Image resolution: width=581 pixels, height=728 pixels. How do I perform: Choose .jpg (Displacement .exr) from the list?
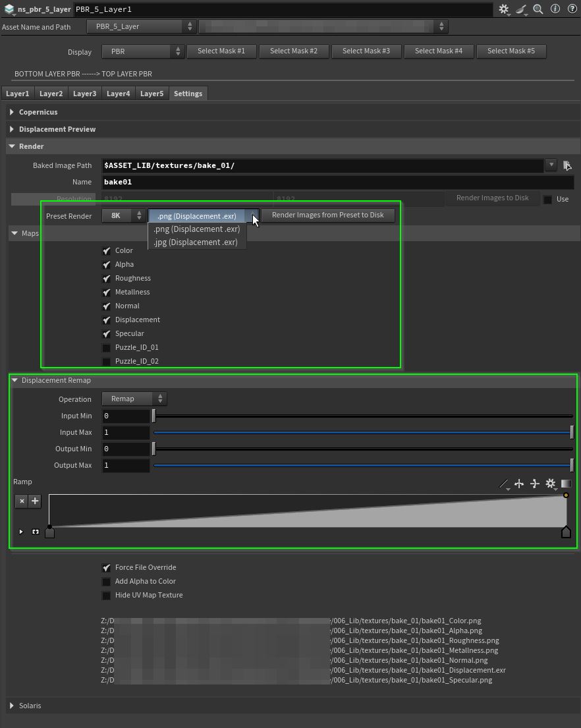196,242
